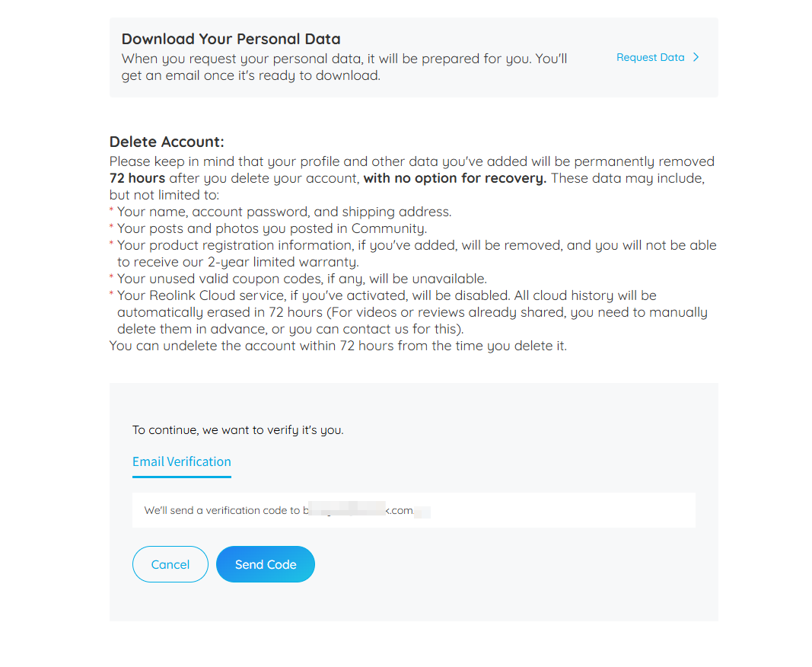Click the Send Code button
The width and height of the screenshot is (812, 667).
point(265,564)
